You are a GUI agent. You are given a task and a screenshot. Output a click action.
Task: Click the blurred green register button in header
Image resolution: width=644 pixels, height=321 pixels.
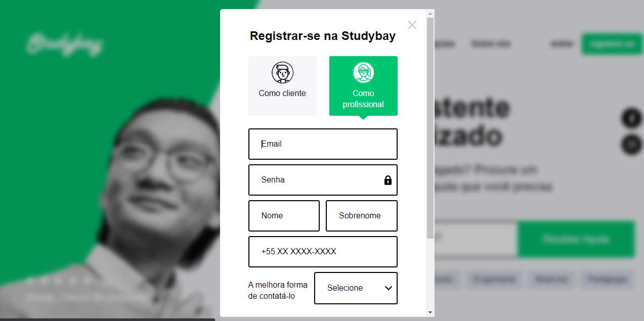point(612,44)
